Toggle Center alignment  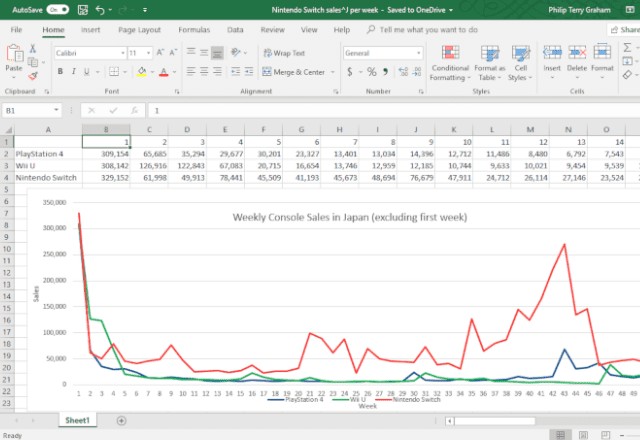[x=204, y=71]
